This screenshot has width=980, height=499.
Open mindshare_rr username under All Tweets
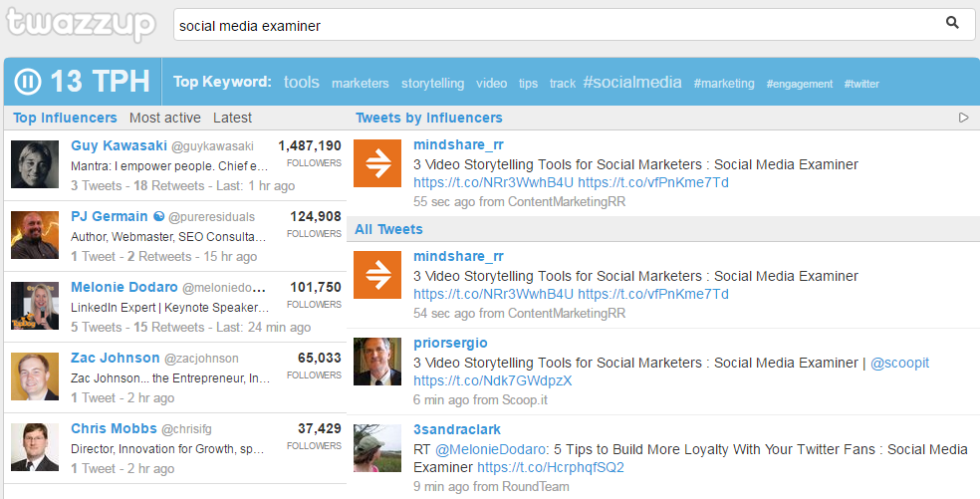pyautogui.click(x=458, y=256)
